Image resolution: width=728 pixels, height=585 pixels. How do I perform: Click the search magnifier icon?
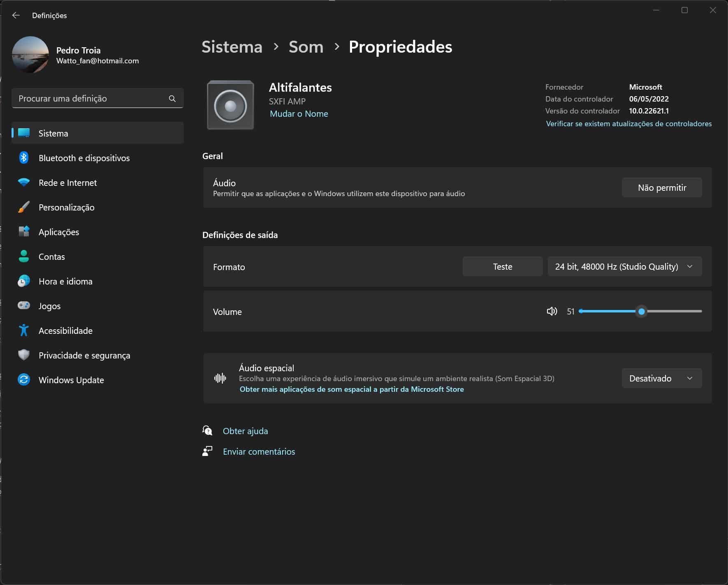172,99
